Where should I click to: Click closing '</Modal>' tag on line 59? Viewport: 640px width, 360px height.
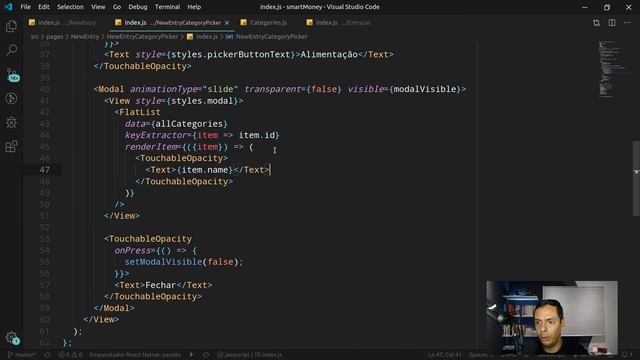point(114,308)
